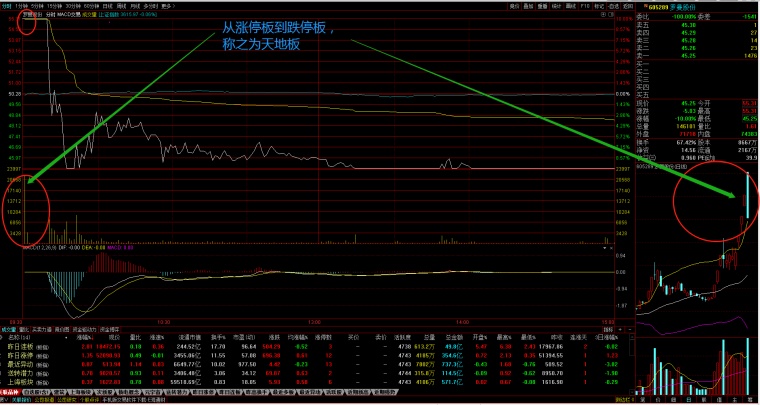The width and height of the screenshot is (760, 405).
Task: Open the 月线 monthly chart tab
Action: point(135,6)
